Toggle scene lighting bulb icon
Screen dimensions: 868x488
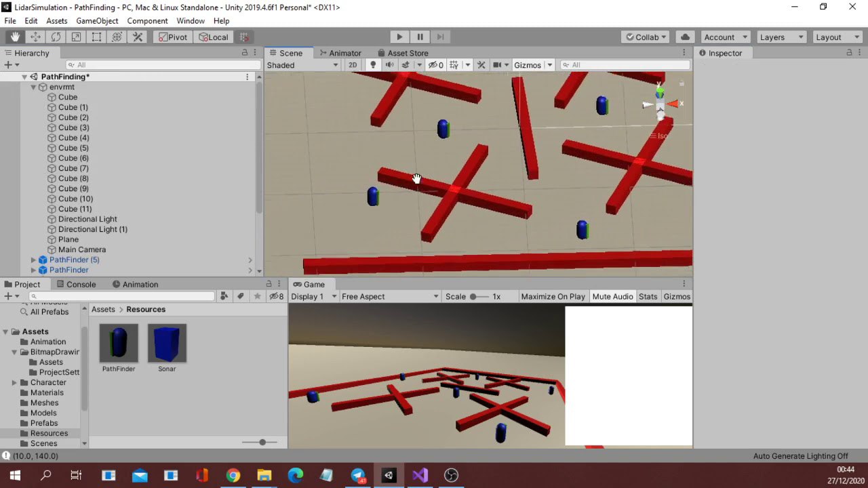[372, 65]
